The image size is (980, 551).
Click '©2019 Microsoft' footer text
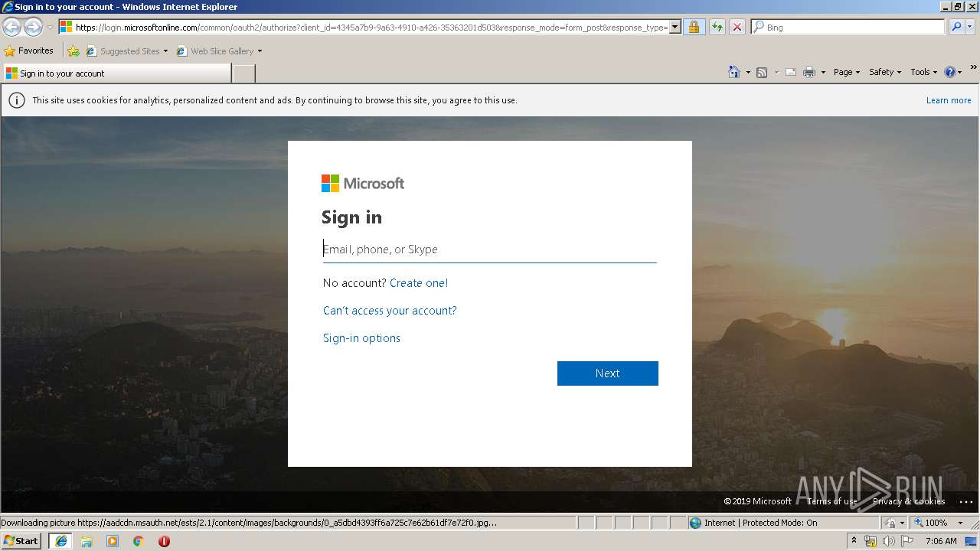[758, 501]
